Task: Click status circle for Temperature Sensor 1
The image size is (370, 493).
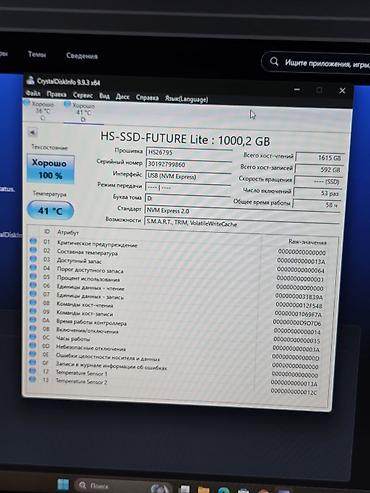Action: [x=32, y=371]
